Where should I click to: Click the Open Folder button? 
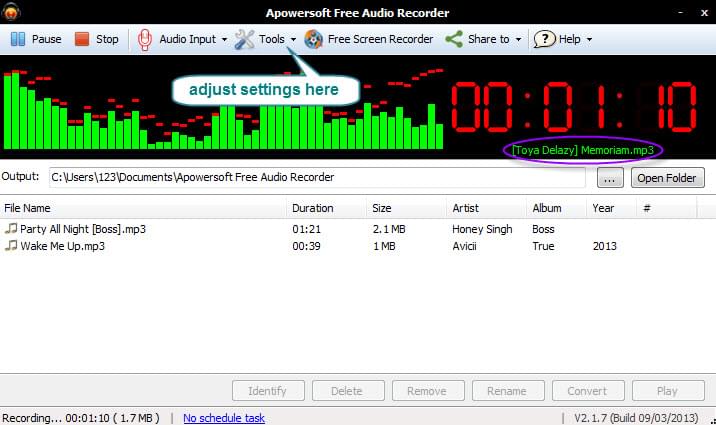[668, 178]
